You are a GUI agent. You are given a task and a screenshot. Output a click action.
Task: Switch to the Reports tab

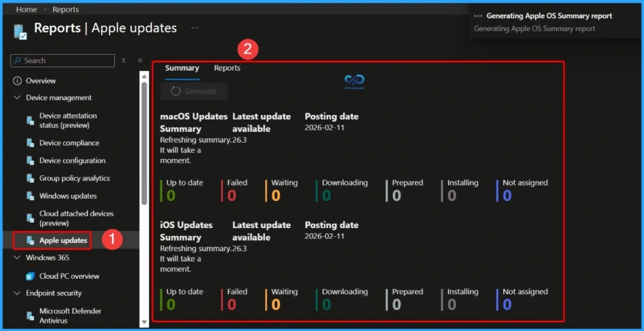(x=227, y=68)
